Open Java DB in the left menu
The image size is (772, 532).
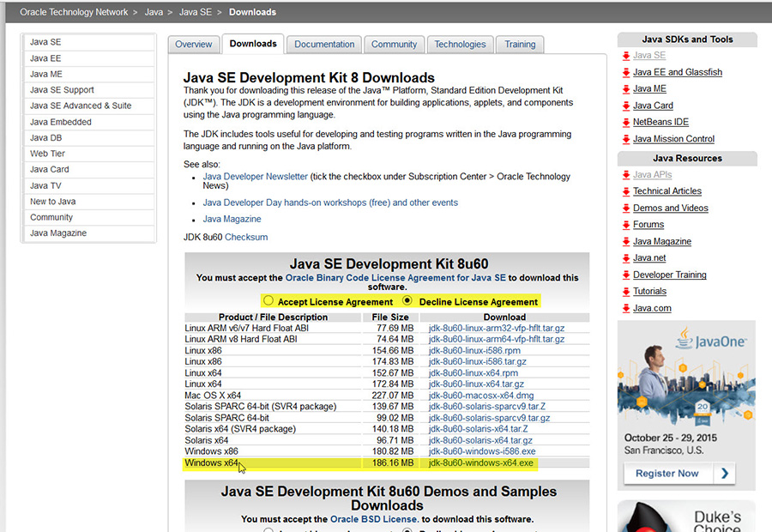pyautogui.click(x=89, y=138)
